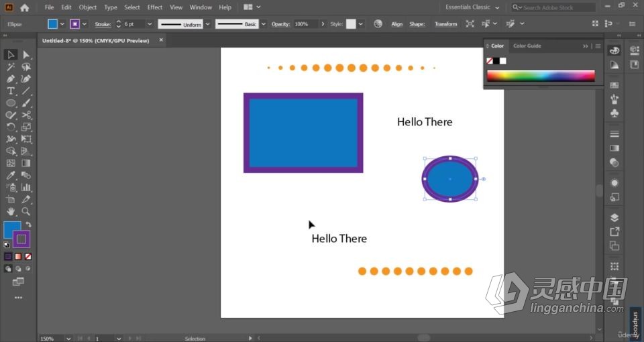Select the Rotate tool
Viewport: 644px width, 342px height.
click(11, 127)
